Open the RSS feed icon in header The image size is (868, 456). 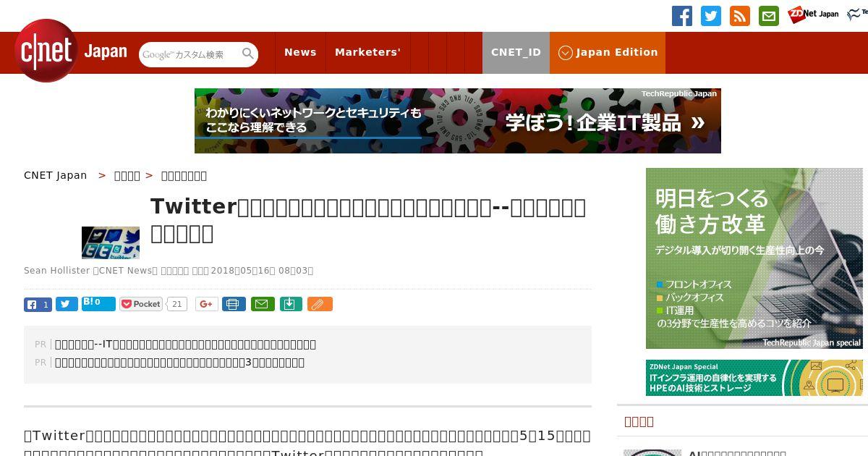pos(740,16)
